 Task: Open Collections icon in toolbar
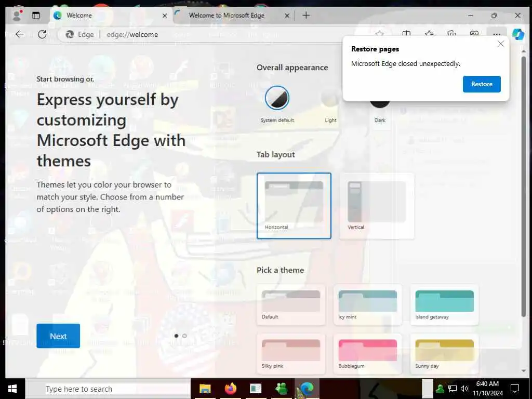451,34
